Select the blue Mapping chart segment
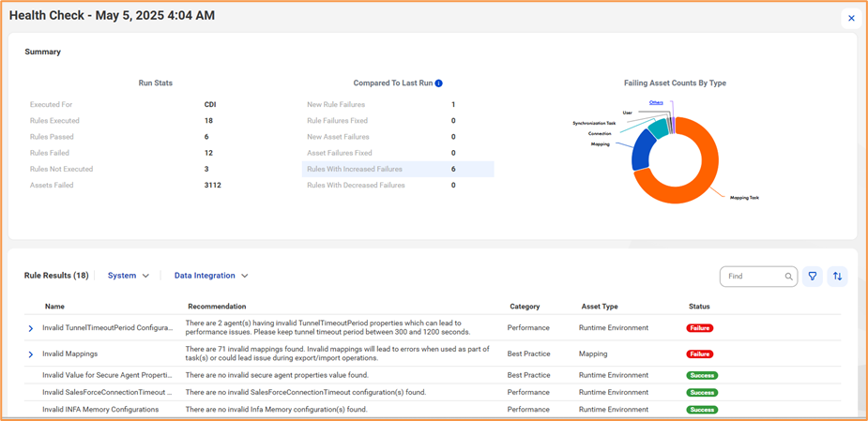The image size is (868, 421). (641, 151)
